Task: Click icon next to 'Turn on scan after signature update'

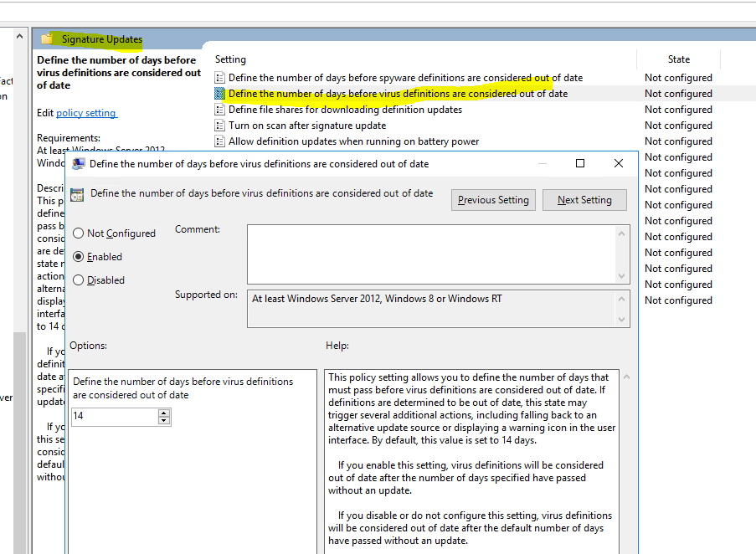Action: (219, 125)
